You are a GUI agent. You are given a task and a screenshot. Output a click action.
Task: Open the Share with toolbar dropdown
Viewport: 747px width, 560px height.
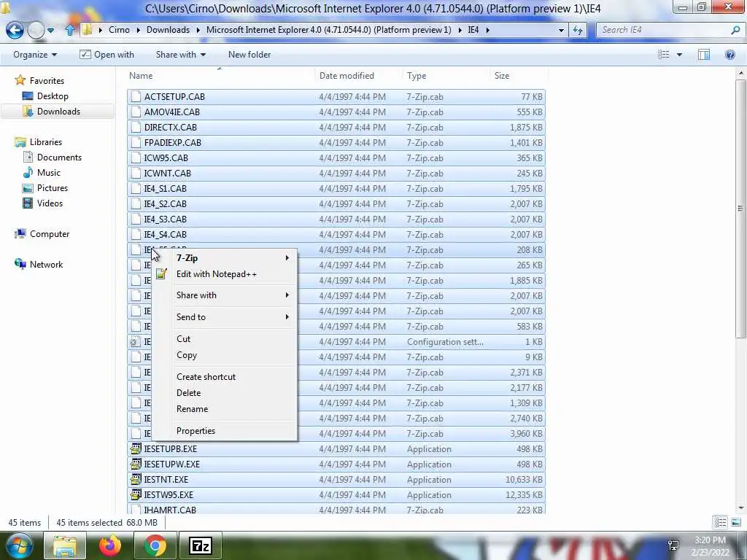[181, 55]
